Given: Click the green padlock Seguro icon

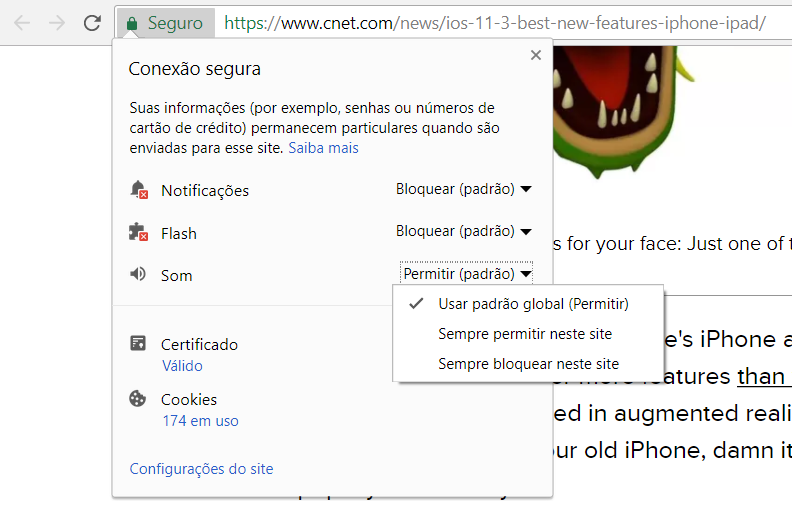Looking at the screenshot, I should tap(132, 23).
